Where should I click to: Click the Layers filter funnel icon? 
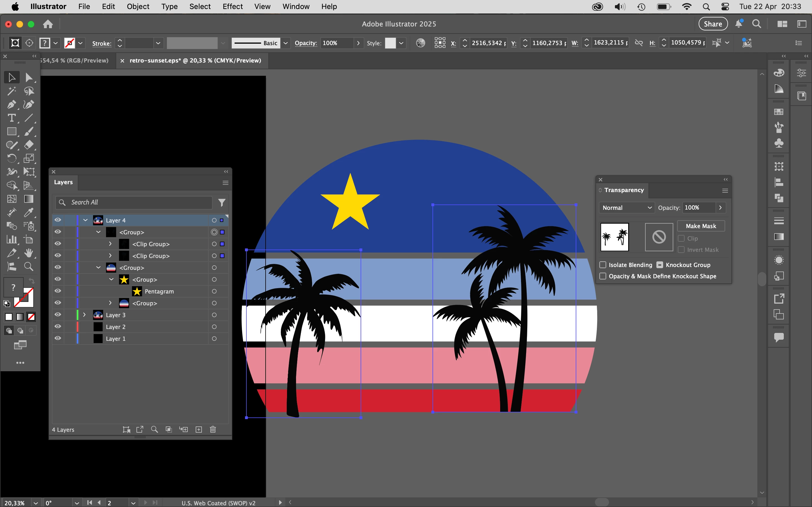tap(222, 203)
